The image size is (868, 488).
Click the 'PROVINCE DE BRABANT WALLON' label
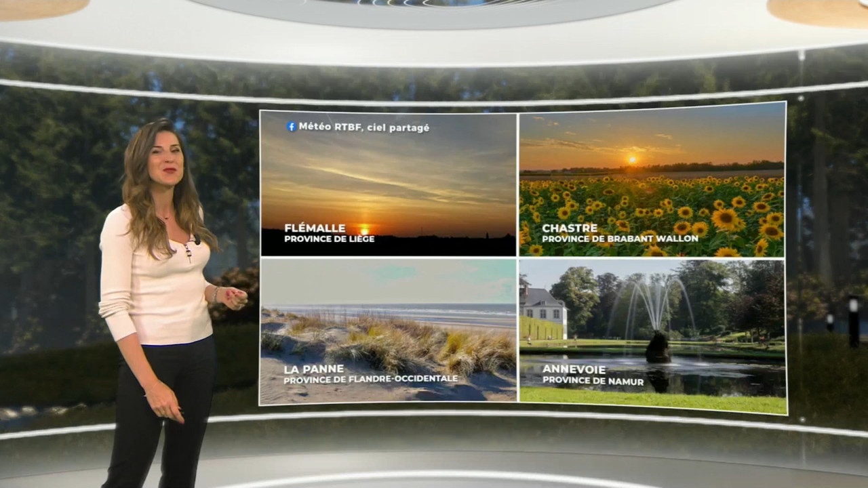coord(620,239)
